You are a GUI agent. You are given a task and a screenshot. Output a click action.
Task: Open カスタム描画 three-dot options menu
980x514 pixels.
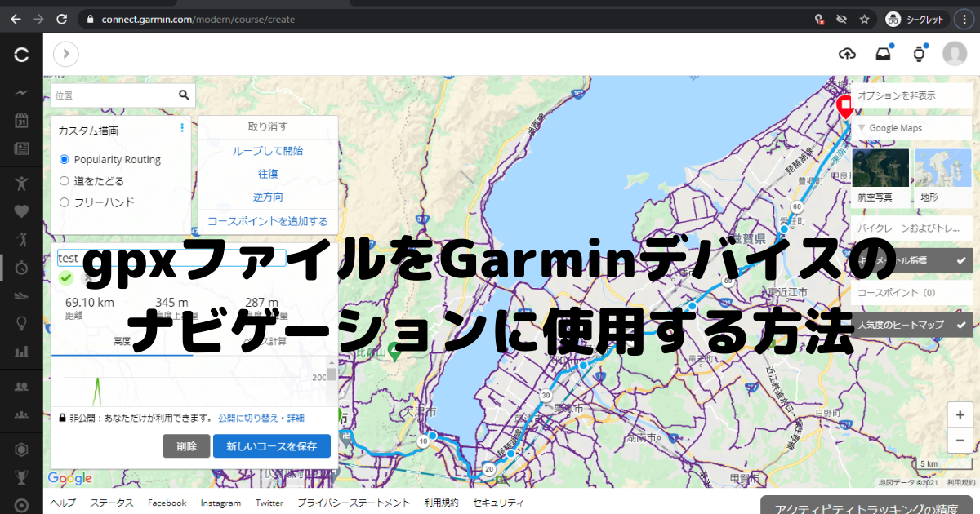point(182,128)
